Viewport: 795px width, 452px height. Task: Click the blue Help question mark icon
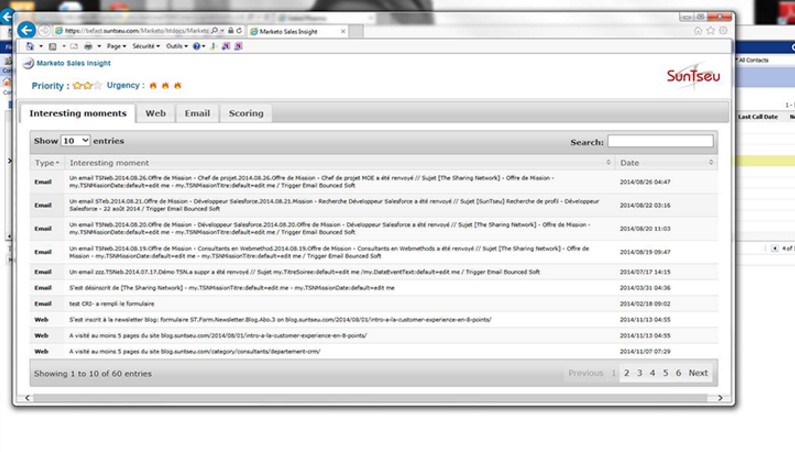(x=196, y=46)
